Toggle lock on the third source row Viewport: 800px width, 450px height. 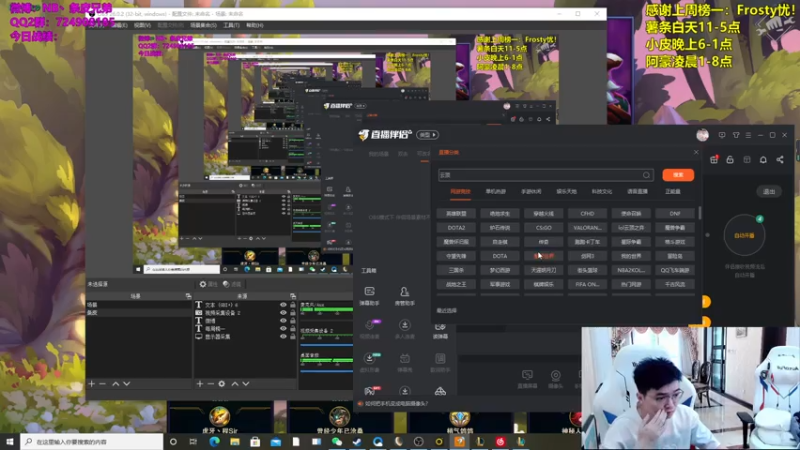pyautogui.click(x=293, y=321)
